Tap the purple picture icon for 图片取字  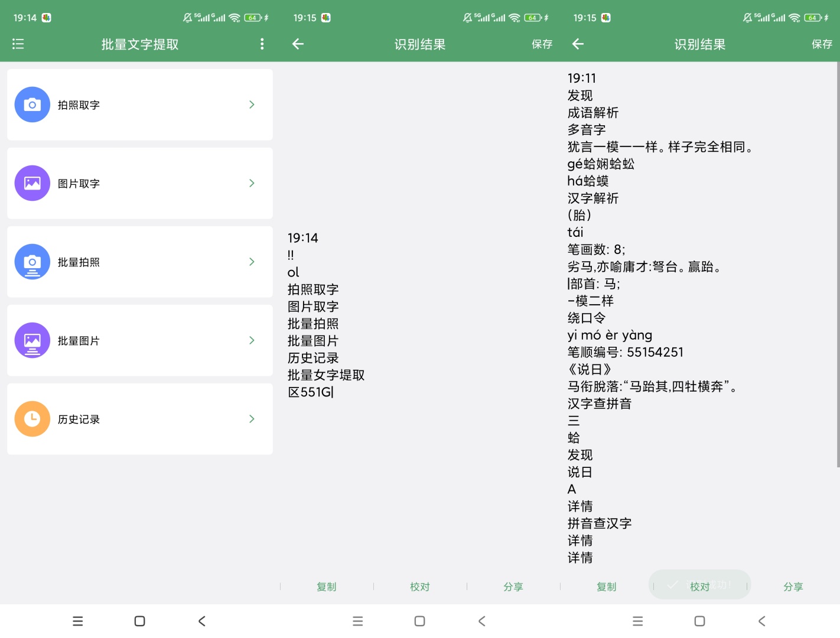point(32,183)
